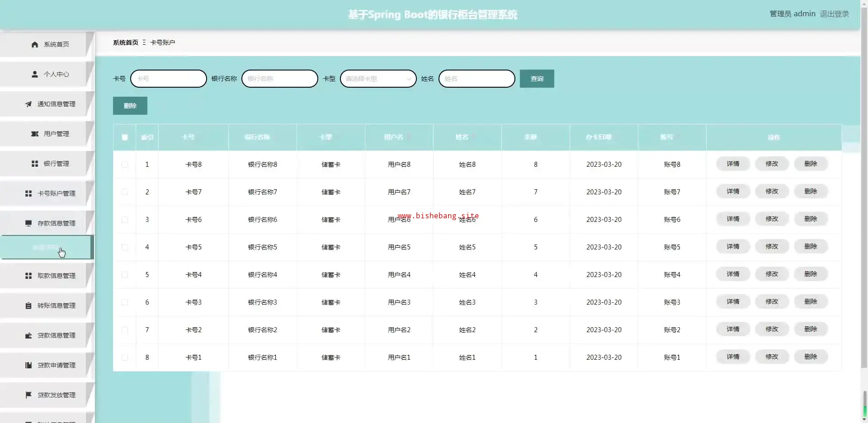Click the icon next to 用户管理
This screenshot has height=423, width=868.
click(x=35, y=134)
